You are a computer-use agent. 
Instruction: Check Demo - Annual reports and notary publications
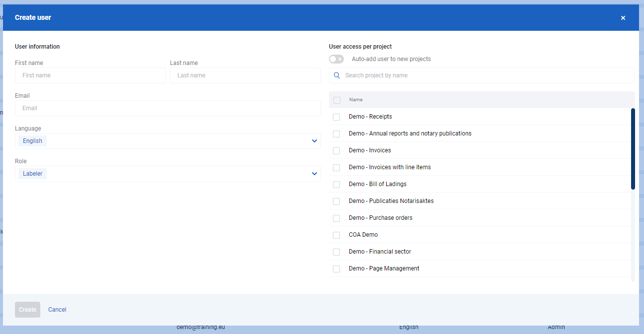click(336, 134)
